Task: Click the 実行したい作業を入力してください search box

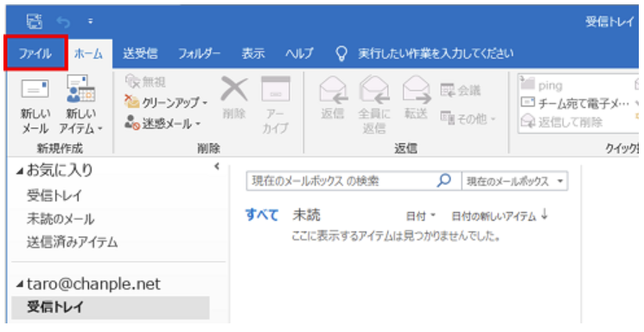Action: click(x=436, y=54)
